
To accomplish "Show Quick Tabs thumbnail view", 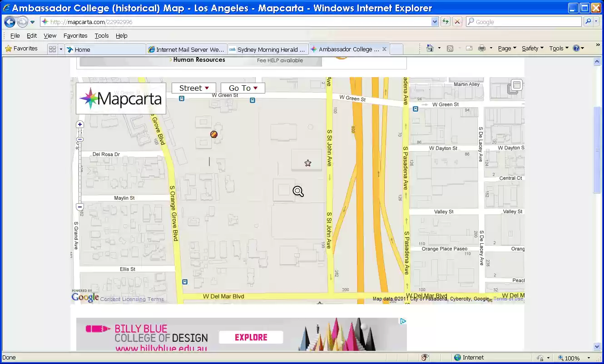I will point(52,49).
